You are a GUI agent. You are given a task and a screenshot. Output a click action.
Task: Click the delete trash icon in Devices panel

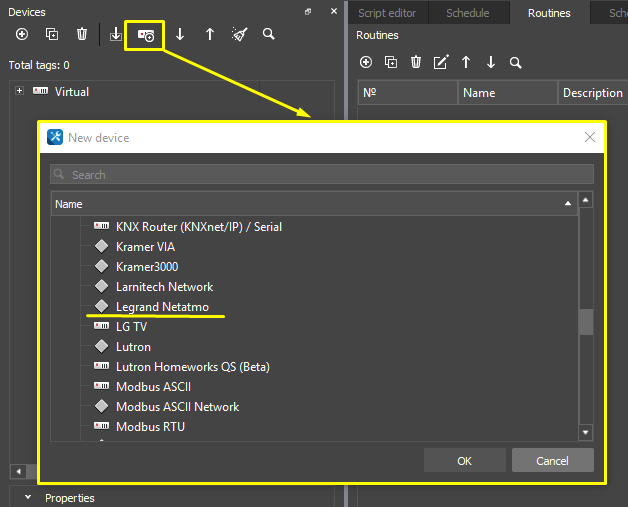(82, 34)
